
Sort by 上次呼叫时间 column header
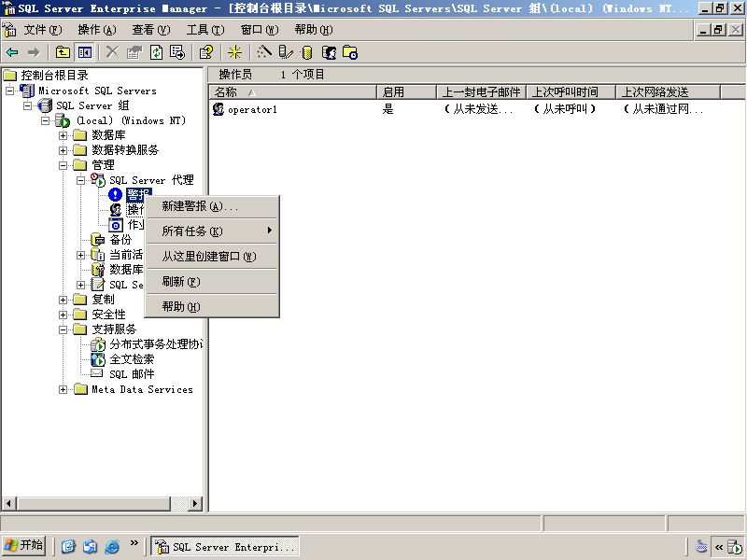tap(571, 91)
